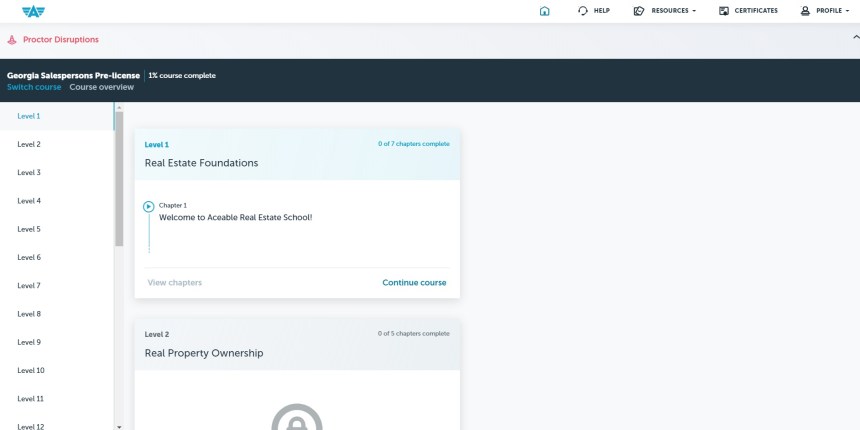
Task: Open the Course overview link
Action: pos(101,87)
